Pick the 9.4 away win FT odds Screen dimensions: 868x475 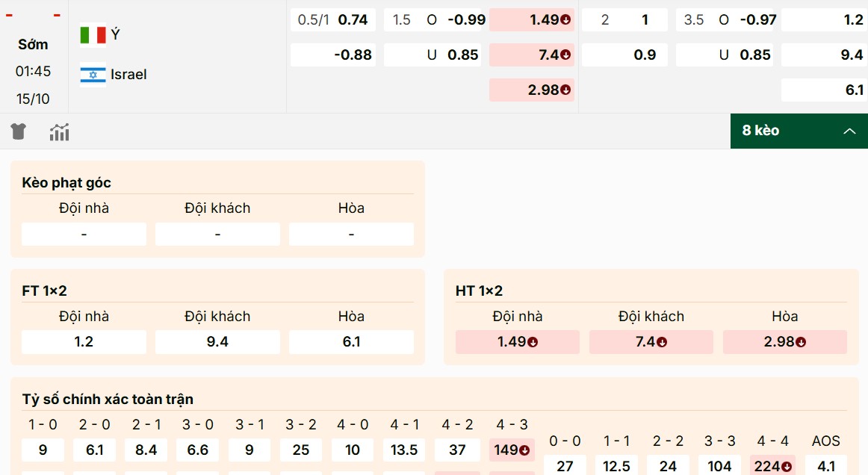[x=217, y=341]
